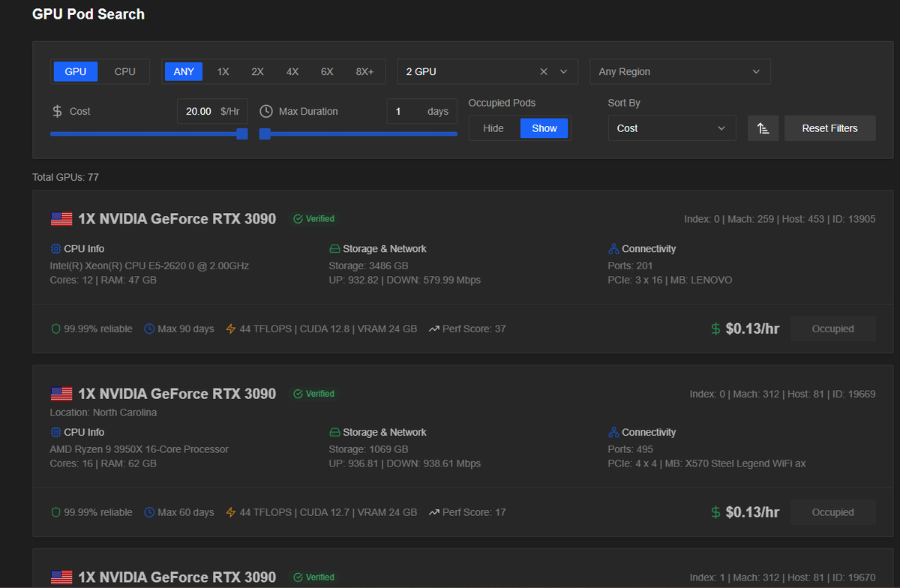Open the Sort By Cost dropdown

[x=672, y=128]
